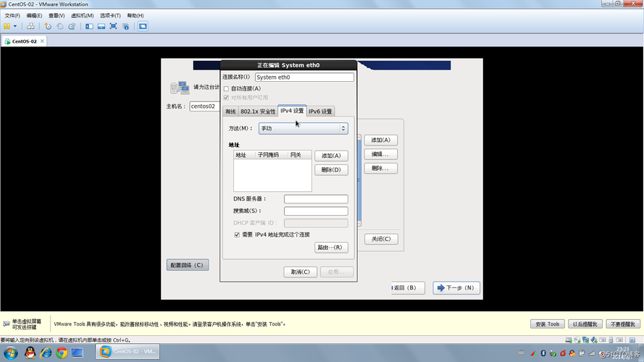Click the 网关 column header
Viewport: 644px width, 362px height.
click(x=299, y=155)
